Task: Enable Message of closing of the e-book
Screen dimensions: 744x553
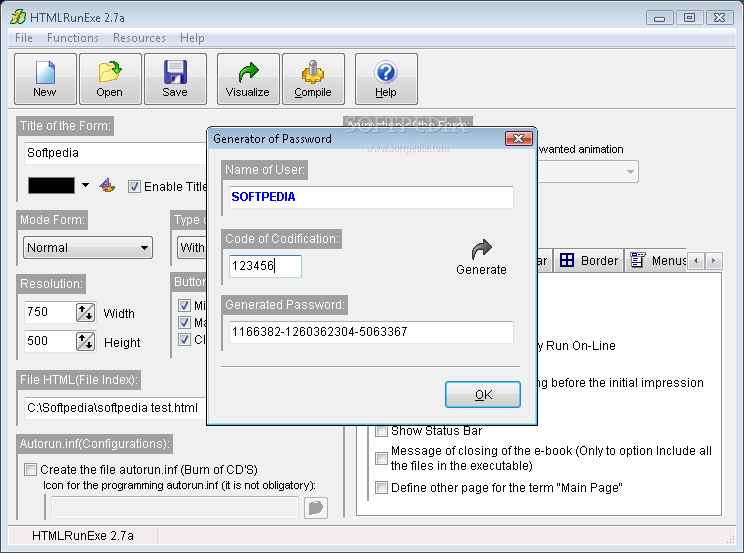Action: [x=381, y=458]
